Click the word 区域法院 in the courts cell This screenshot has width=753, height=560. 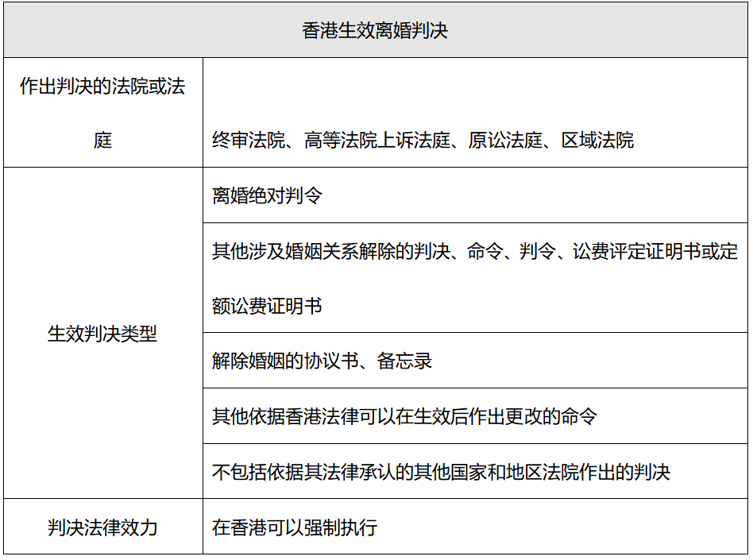pos(597,141)
